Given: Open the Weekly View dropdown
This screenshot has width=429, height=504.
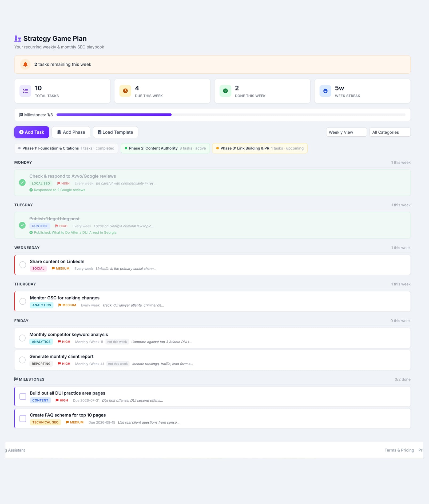Looking at the screenshot, I should (346, 132).
